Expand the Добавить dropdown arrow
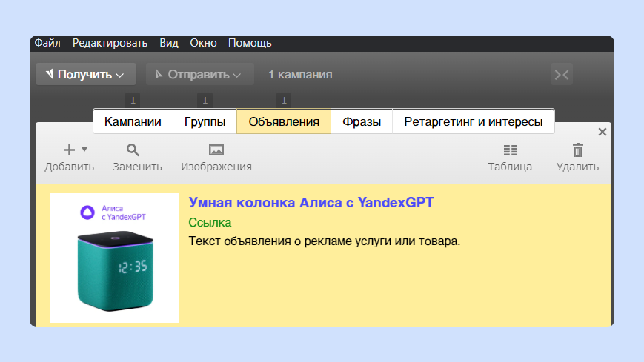644x362 pixels. [x=84, y=150]
